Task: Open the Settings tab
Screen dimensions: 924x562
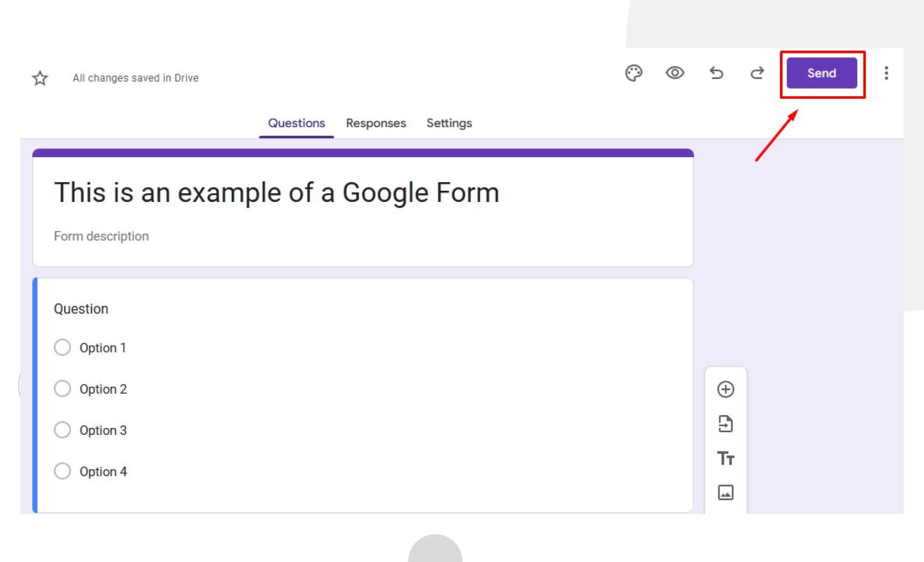Action: pos(449,123)
